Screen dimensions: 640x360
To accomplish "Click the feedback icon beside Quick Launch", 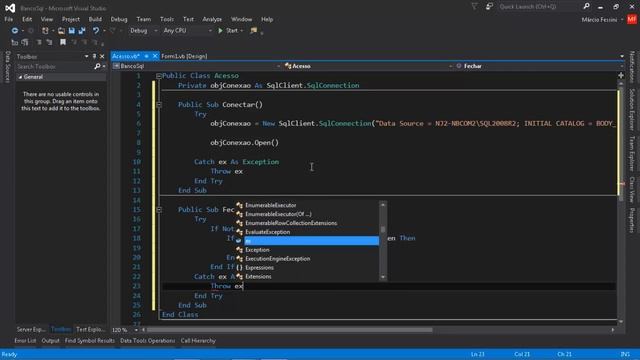I will click(x=489, y=7).
